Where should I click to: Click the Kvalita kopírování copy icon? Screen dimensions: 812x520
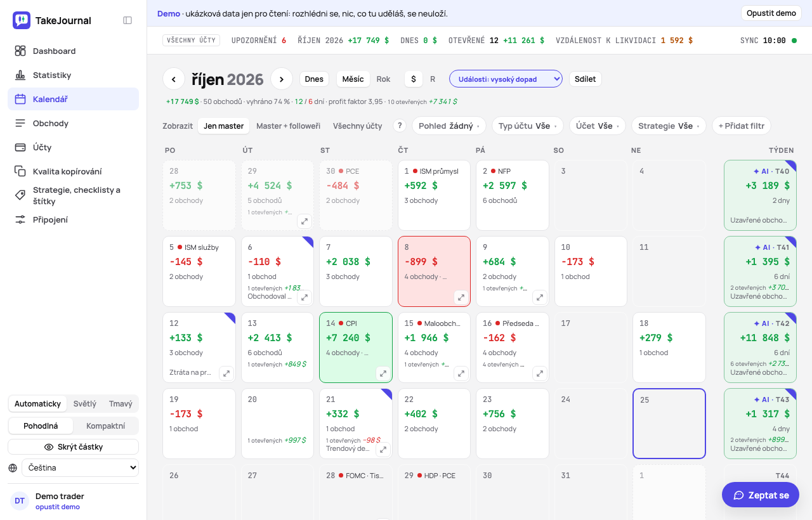20,171
